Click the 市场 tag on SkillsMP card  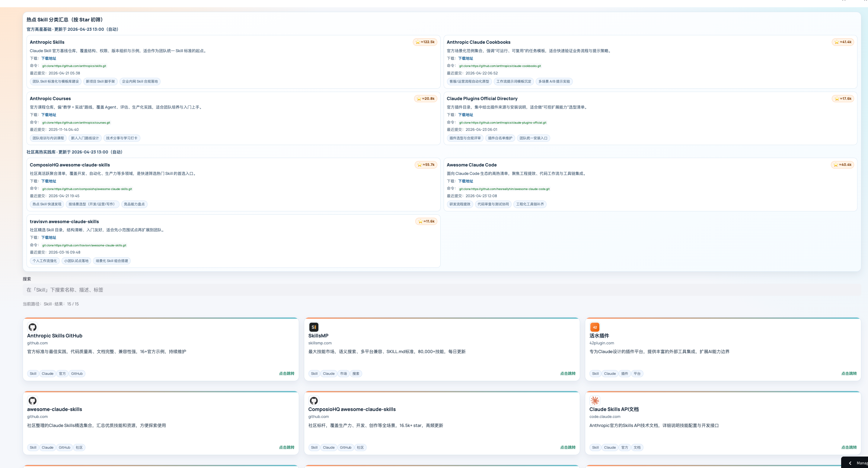point(343,373)
